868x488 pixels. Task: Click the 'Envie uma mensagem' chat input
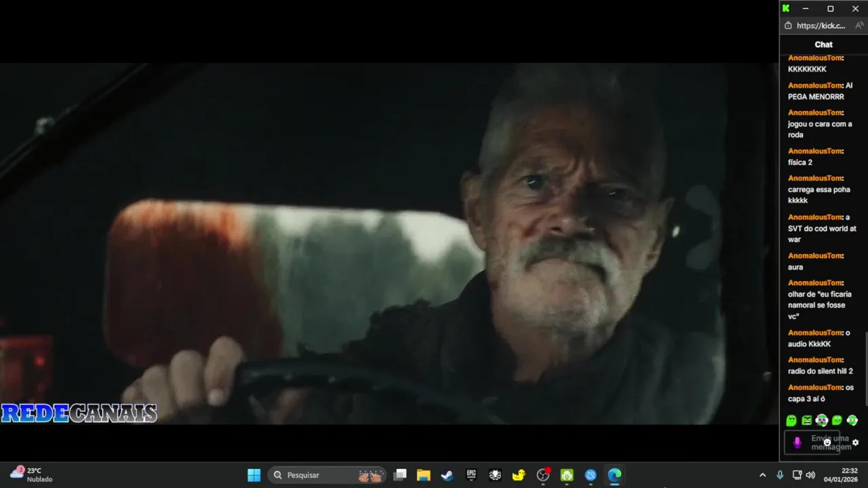812,443
